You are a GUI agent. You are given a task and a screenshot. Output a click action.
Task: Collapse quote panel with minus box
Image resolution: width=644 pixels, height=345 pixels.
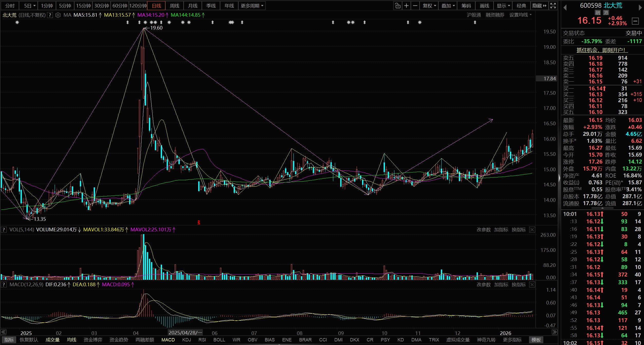tap(635, 21)
